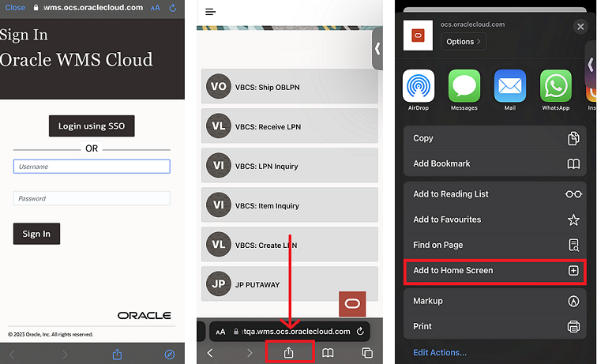Tap the JP avatar icon
The height and width of the screenshot is (364, 597).
[219, 283]
